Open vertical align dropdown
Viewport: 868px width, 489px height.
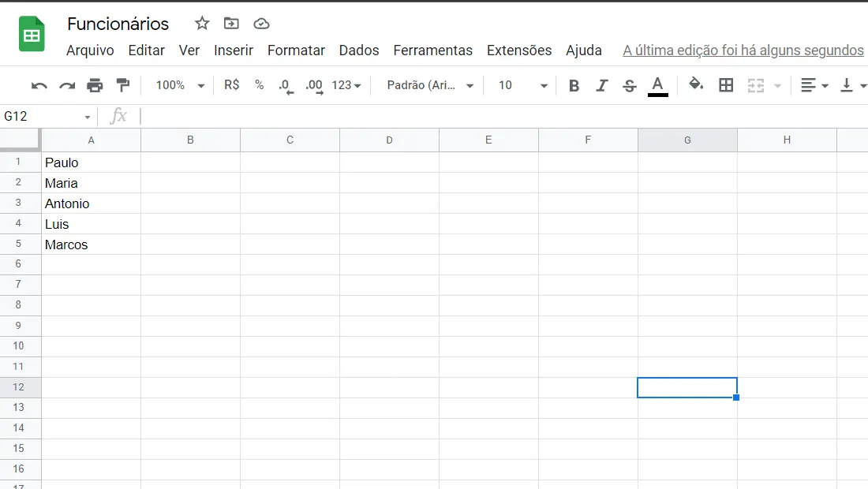tap(852, 85)
